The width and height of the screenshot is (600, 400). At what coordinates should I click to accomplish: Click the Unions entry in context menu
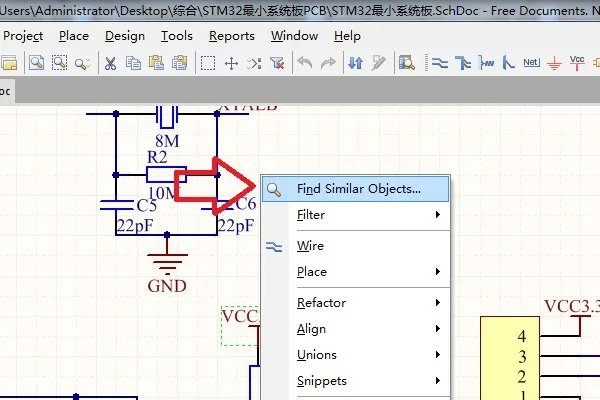pyautogui.click(x=355, y=355)
